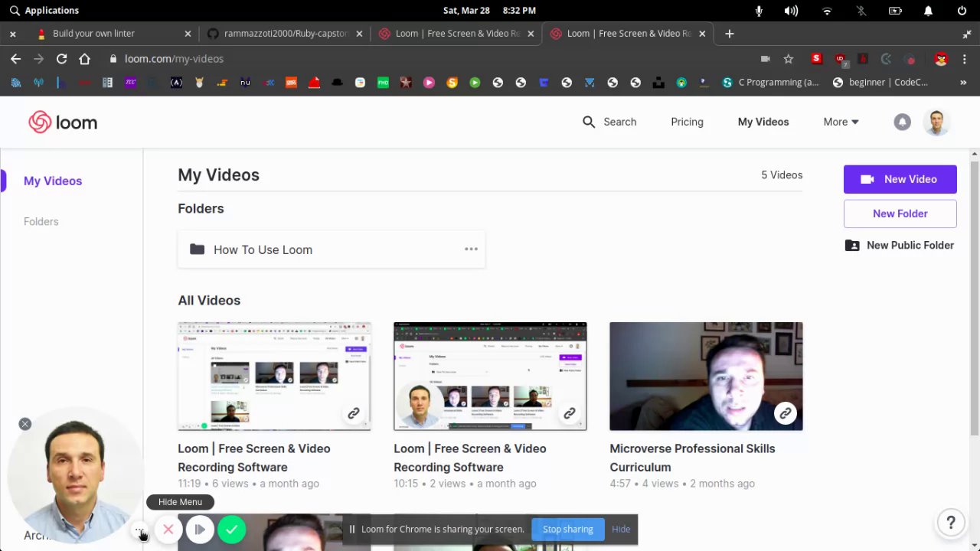Select Folders in sidebar
The height and width of the screenshot is (551, 980).
[x=41, y=221]
